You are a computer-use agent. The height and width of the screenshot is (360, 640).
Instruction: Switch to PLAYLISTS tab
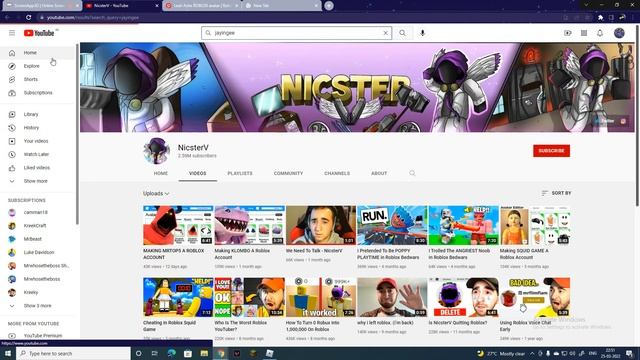click(240, 173)
